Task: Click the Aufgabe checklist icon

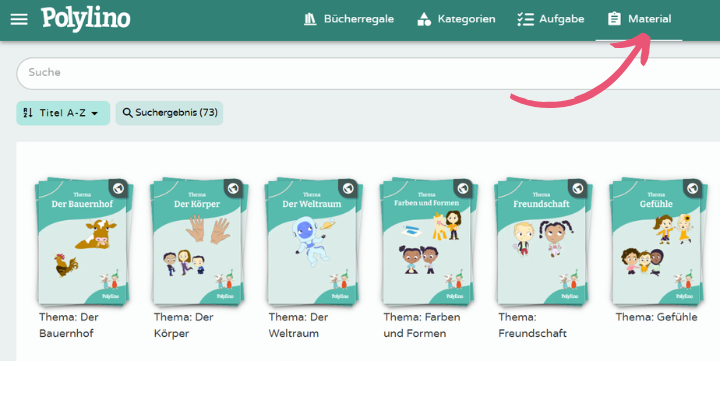Action: click(x=525, y=19)
